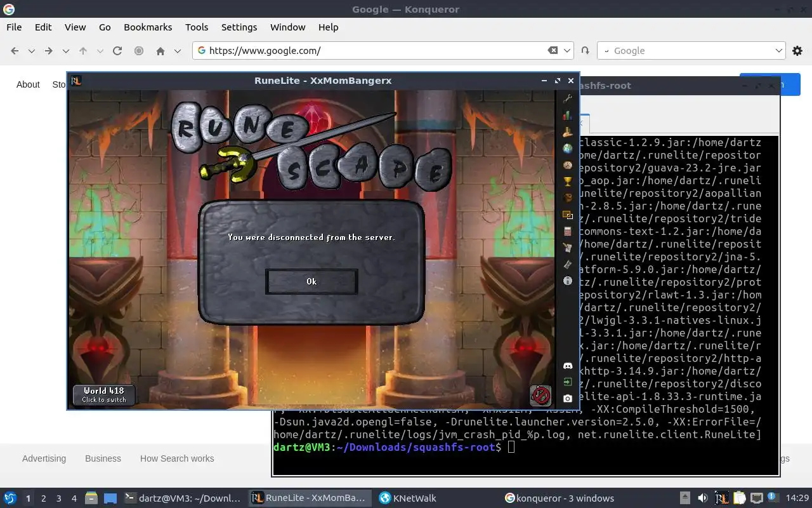The image size is (812, 508).
Task: Open the Settings menu
Action: coord(239,27)
